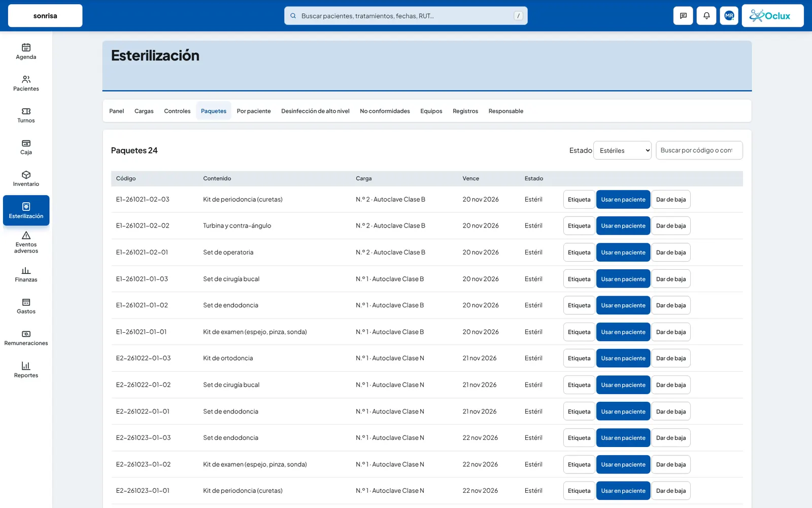Go to Finanzas in the sidebar
The image size is (812, 508).
click(x=26, y=274)
